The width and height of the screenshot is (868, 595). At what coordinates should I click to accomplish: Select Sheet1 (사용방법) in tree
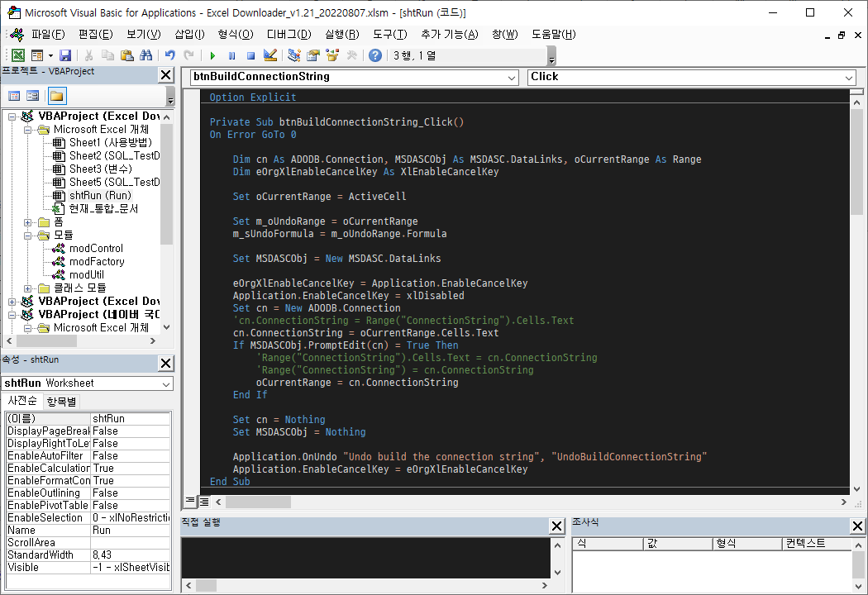point(110,142)
